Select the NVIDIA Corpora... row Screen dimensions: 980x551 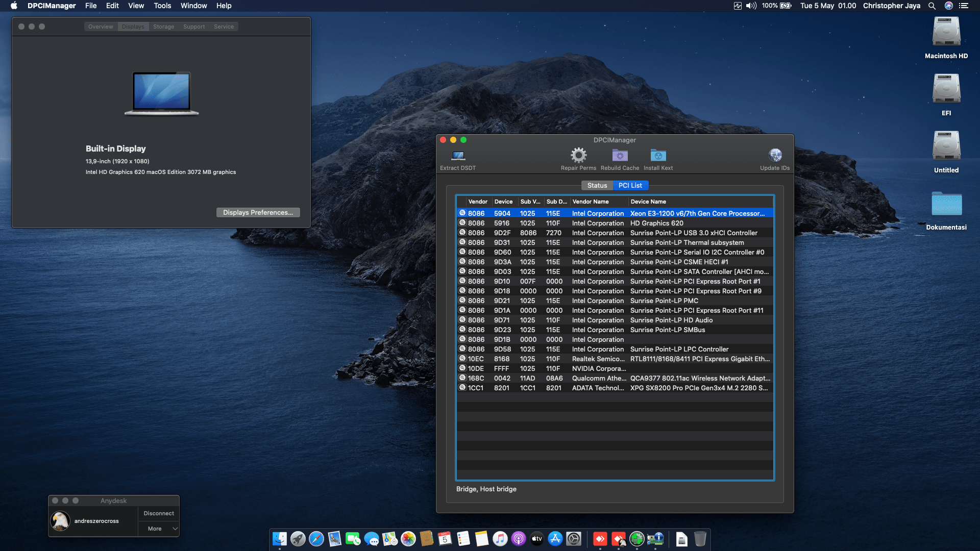click(615, 368)
